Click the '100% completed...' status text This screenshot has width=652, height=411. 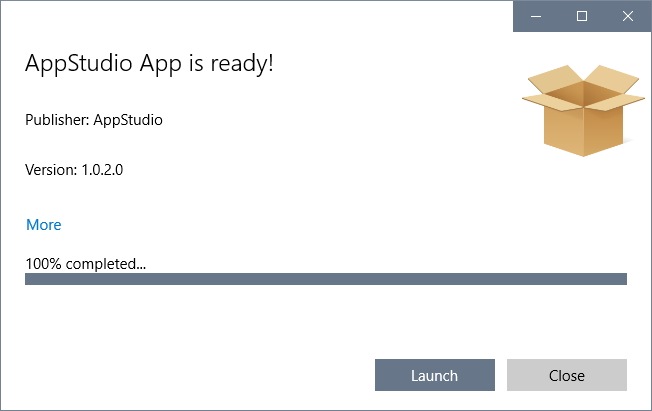pyautogui.click(x=86, y=264)
